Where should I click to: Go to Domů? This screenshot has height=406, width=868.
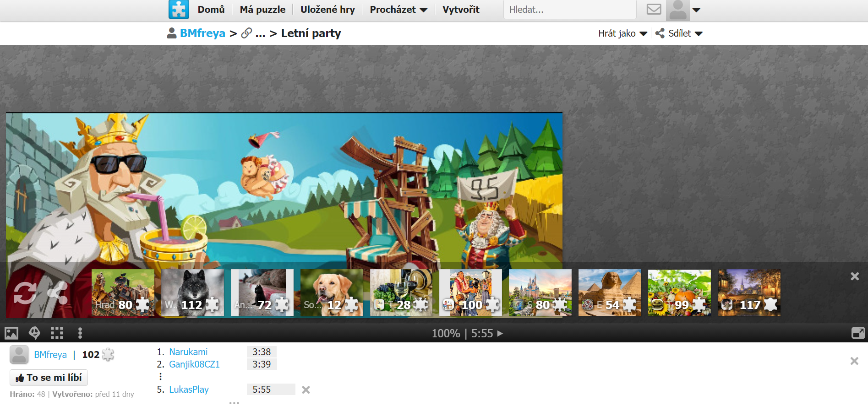tap(211, 10)
